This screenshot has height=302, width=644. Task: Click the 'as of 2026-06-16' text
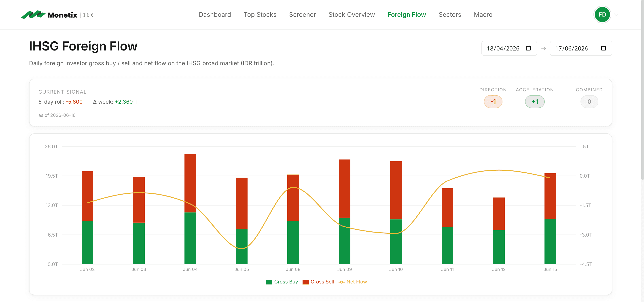pyautogui.click(x=57, y=115)
